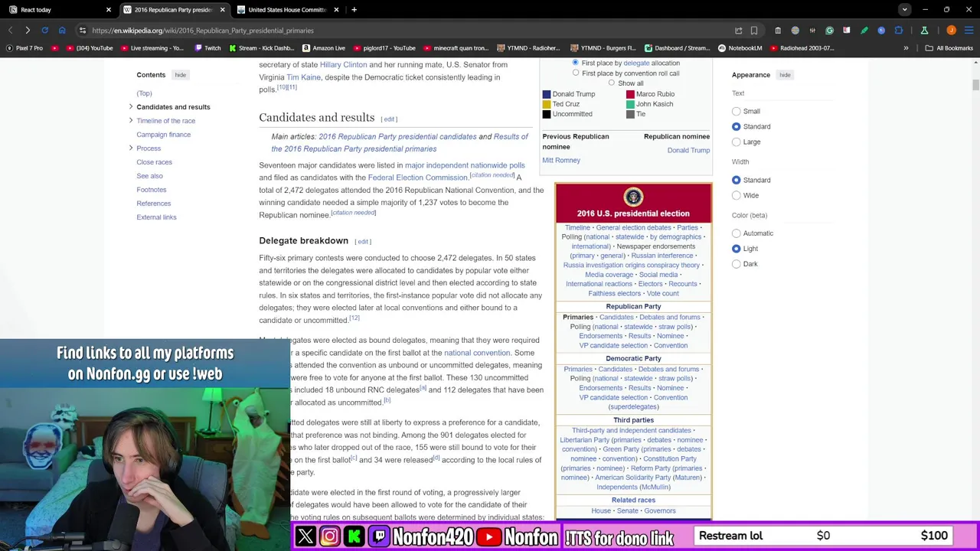Jump to Campaign finance section
980x551 pixels.
pyautogui.click(x=163, y=135)
